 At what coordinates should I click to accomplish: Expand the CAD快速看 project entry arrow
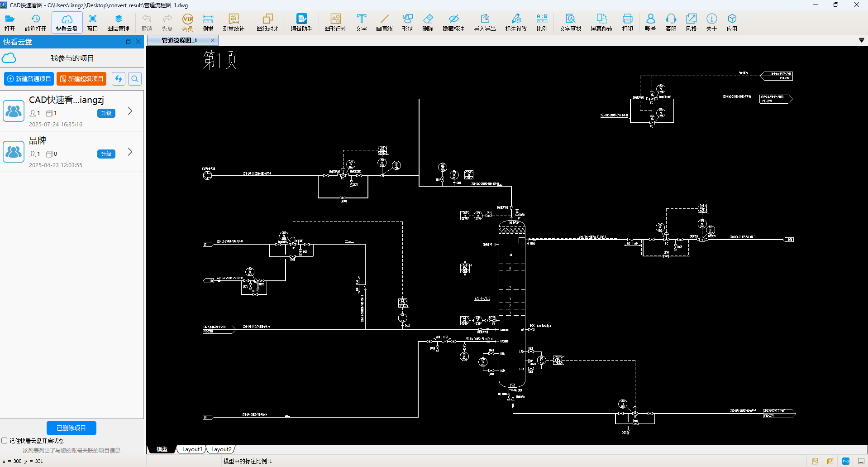pos(130,111)
